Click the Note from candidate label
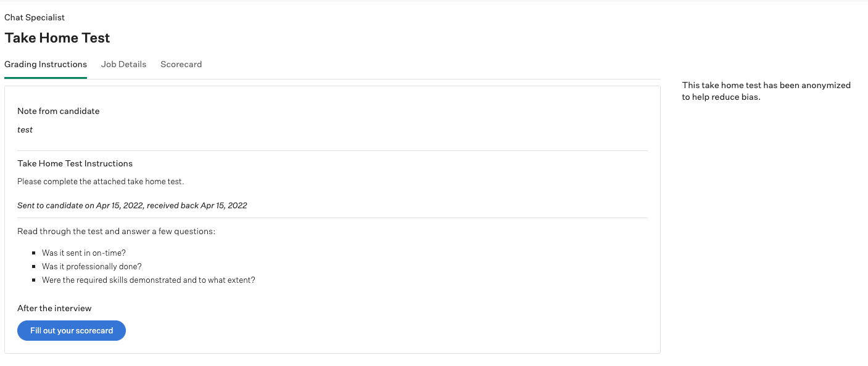Screen dimensions: 868x366 pos(59,111)
